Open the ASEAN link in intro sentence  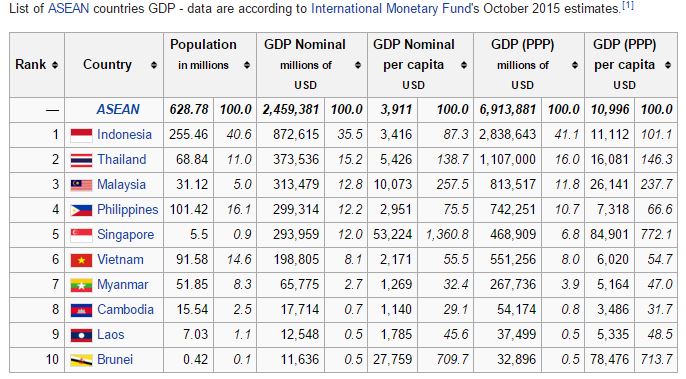68,9
